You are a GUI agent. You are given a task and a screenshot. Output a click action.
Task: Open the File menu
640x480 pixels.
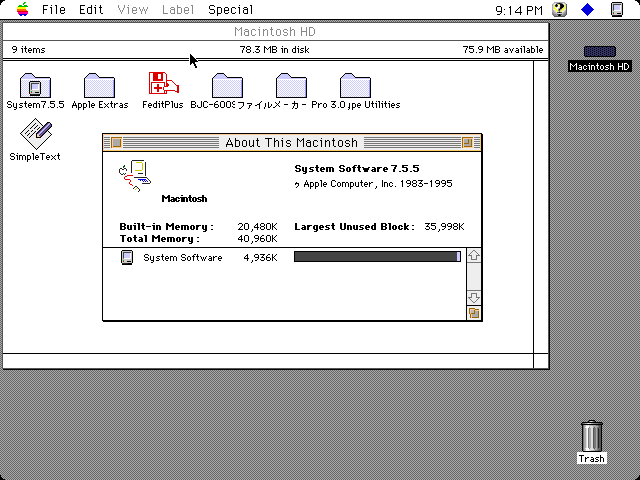[53, 9]
